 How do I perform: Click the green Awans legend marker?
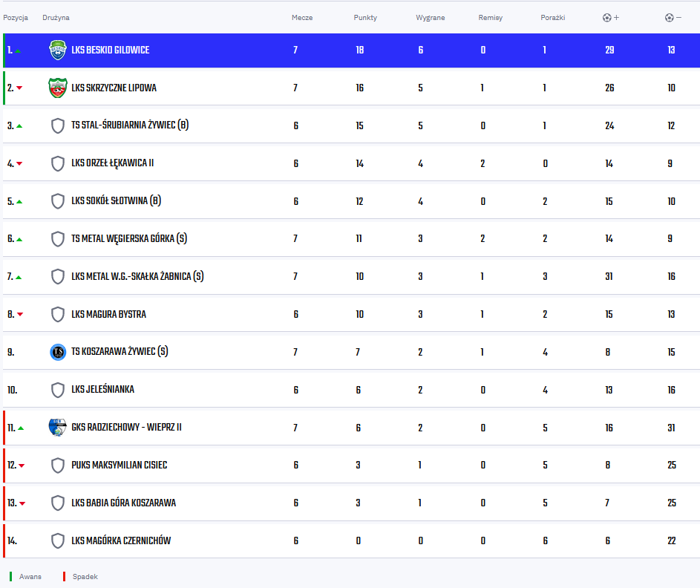coord(10,576)
